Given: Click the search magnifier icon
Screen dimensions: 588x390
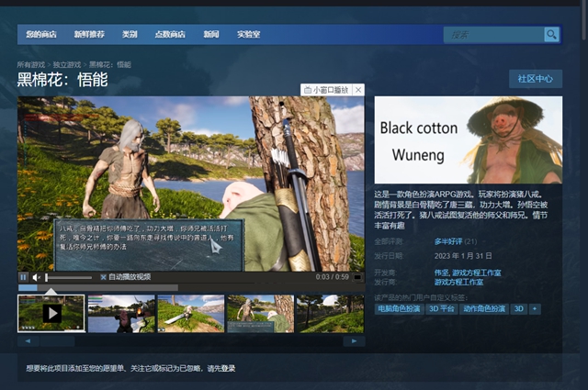Looking at the screenshot, I should pos(551,35).
